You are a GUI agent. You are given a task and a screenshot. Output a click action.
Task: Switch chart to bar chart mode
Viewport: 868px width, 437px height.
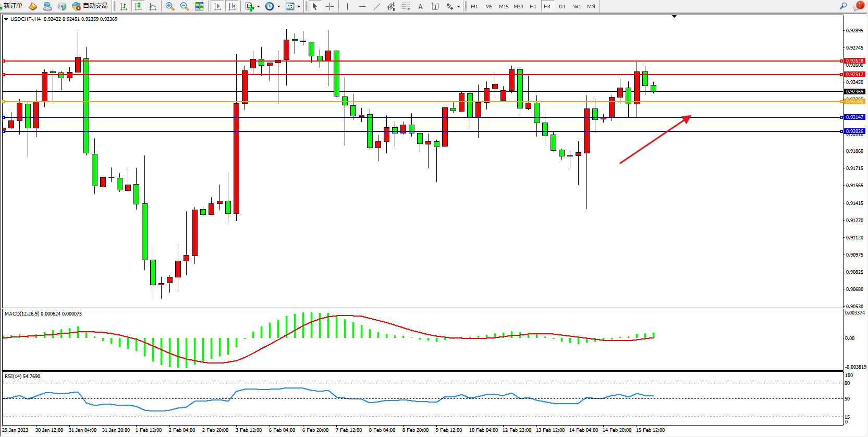[124, 6]
